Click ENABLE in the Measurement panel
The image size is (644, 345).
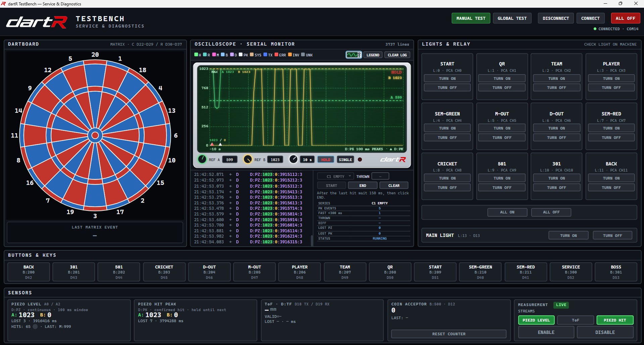click(x=546, y=332)
